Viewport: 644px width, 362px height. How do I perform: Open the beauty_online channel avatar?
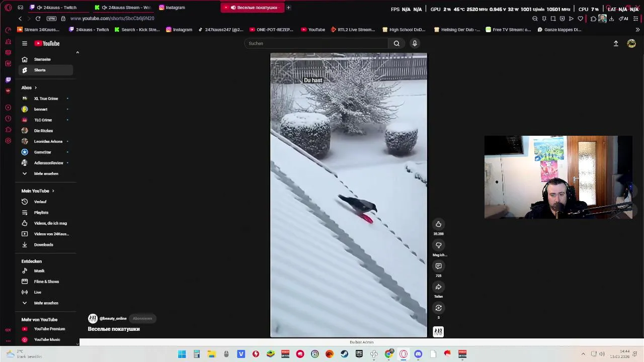(x=93, y=318)
